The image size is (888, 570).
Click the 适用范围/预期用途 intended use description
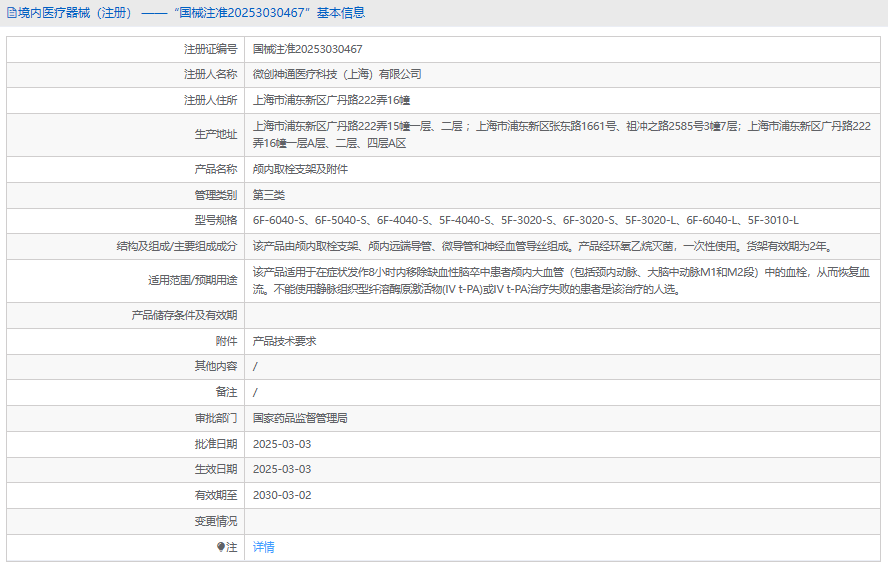click(560, 280)
